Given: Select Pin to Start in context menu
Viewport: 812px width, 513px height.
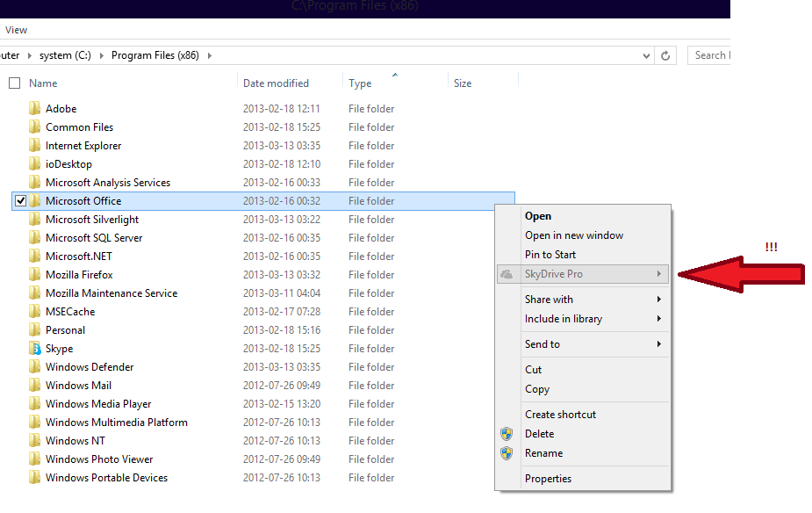Looking at the screenshot, I should (x=550, y=255).
